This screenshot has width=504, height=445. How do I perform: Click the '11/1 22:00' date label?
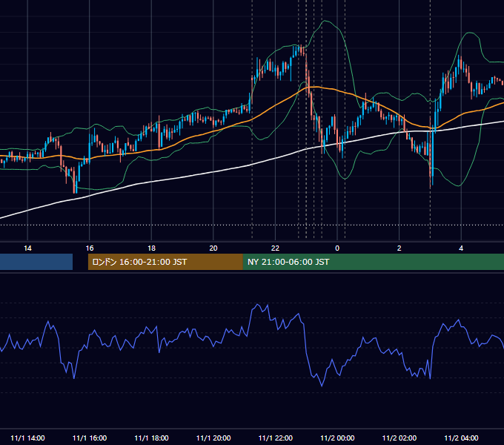276,438
